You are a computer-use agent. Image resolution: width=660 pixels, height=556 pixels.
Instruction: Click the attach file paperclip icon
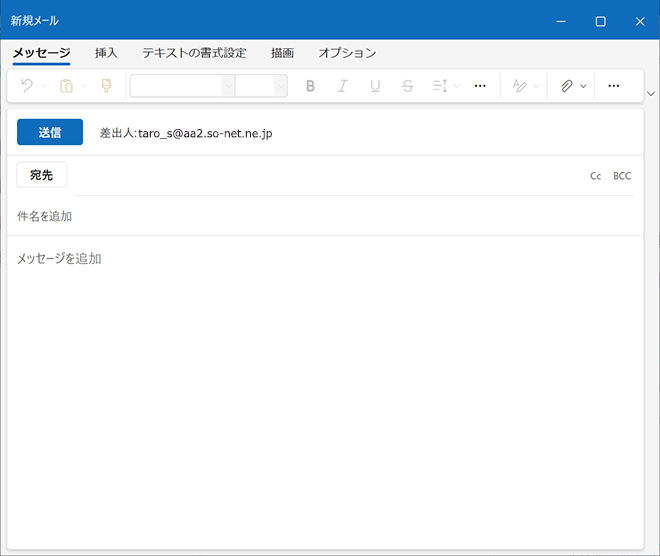(566, 86)
